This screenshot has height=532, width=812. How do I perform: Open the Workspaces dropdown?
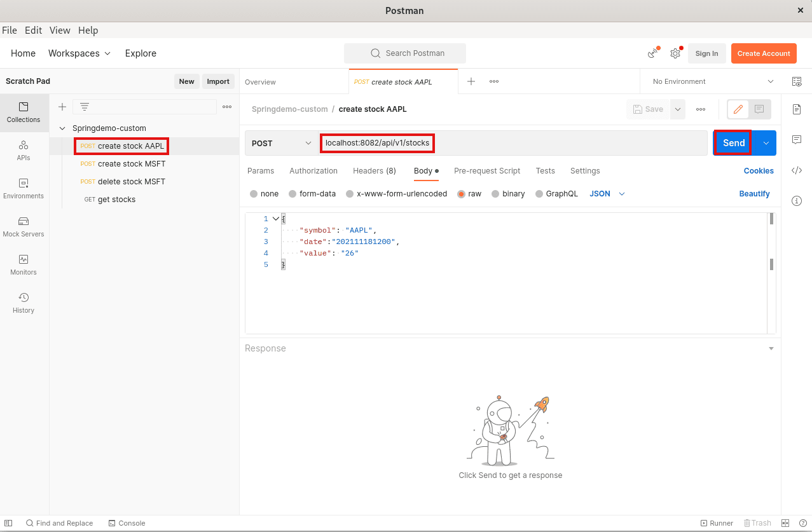tap(79, 53)
